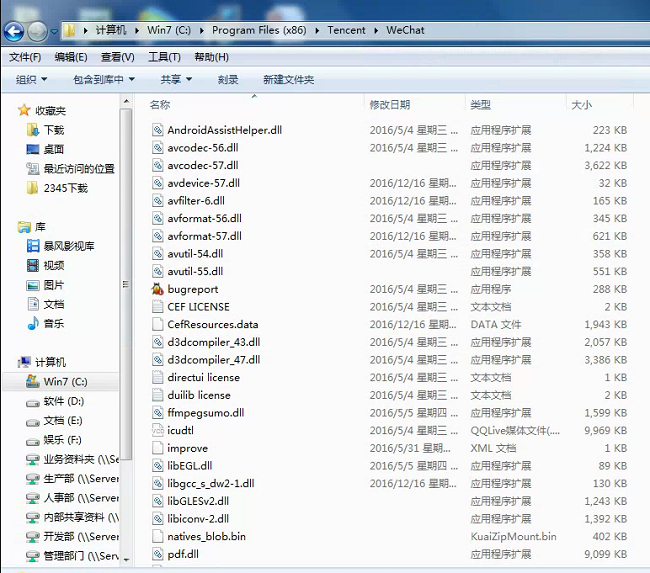The width and height of the screenshot is (650, 573).
Task: Open the 文档 (E:) drive
Action: click(63, 421)
